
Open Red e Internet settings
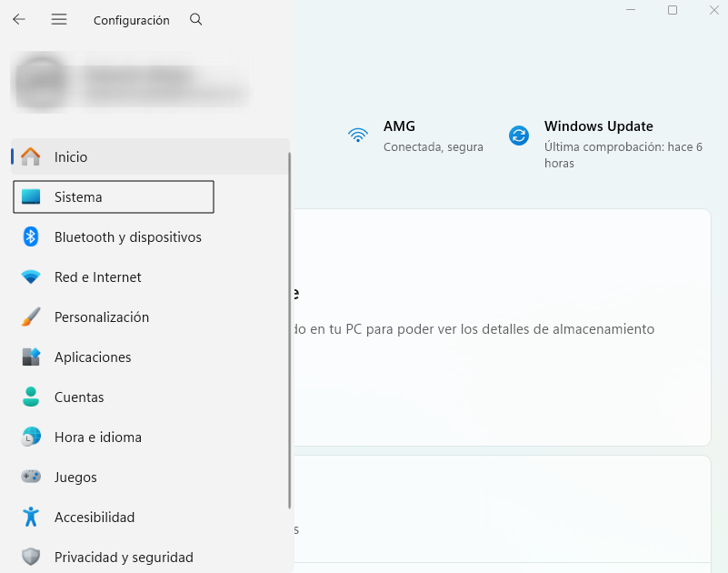pos(113,276)
